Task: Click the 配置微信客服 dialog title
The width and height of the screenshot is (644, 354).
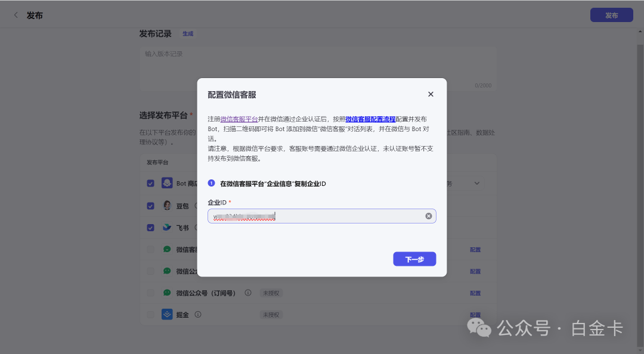Action: tap(231, 95)
